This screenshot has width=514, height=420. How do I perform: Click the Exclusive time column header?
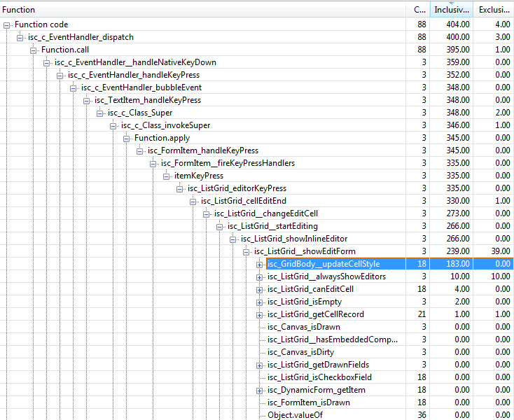pyautogui.click(x=494, y=10)
